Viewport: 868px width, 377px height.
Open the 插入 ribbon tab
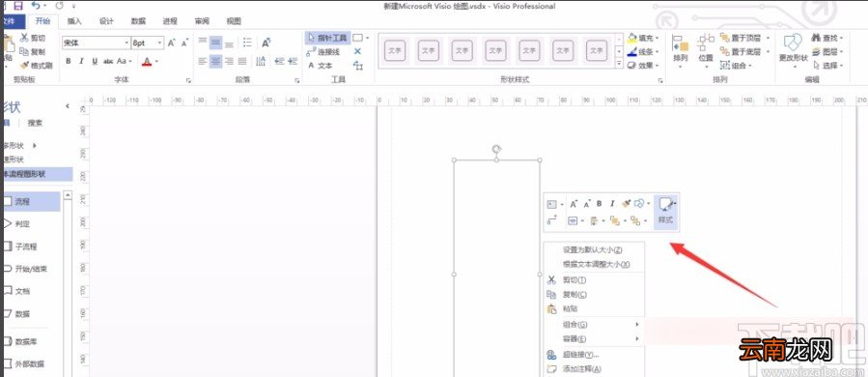74,21
